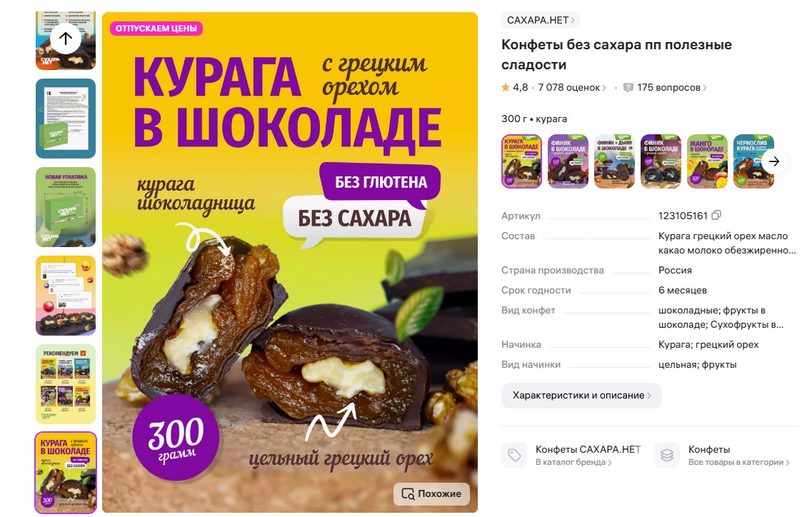Click the right arrow in variant carousel
Screen dimensions: 812x517
(773, 161)
